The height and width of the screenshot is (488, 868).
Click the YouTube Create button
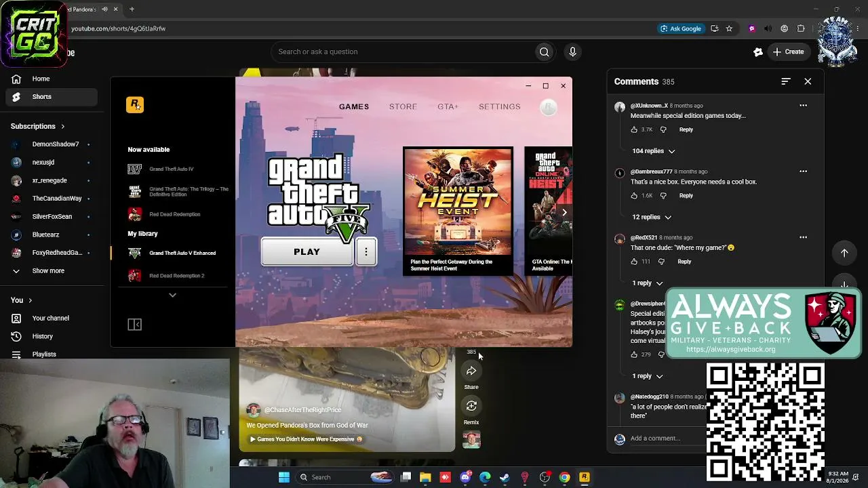tap(788, 52)
